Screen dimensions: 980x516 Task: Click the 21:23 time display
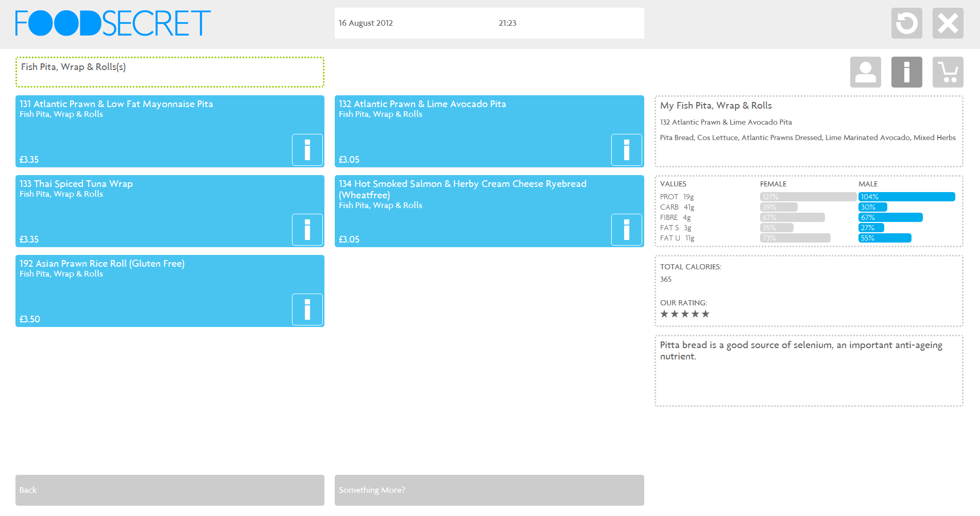point(507,23)
